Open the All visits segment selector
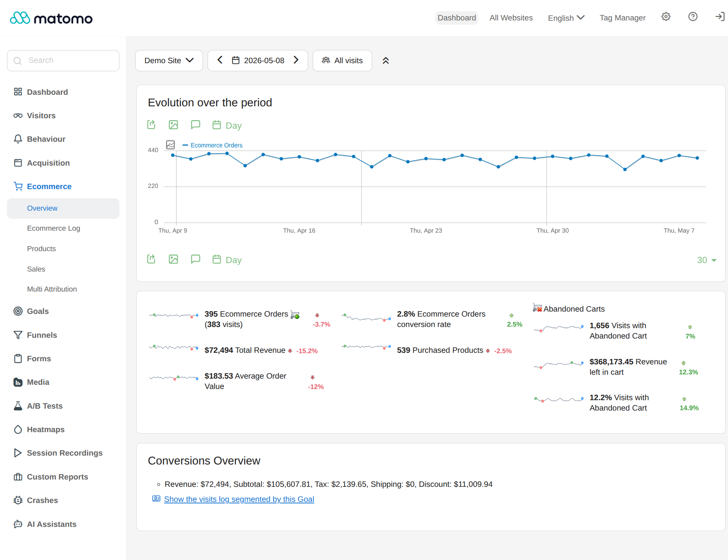 pos(342,60)
